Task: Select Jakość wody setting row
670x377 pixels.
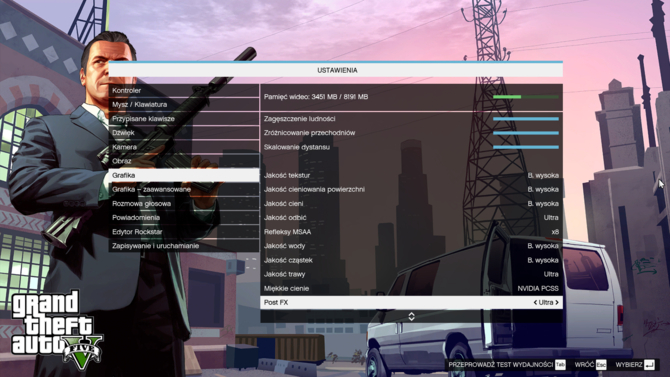Action: coord(411,246)
